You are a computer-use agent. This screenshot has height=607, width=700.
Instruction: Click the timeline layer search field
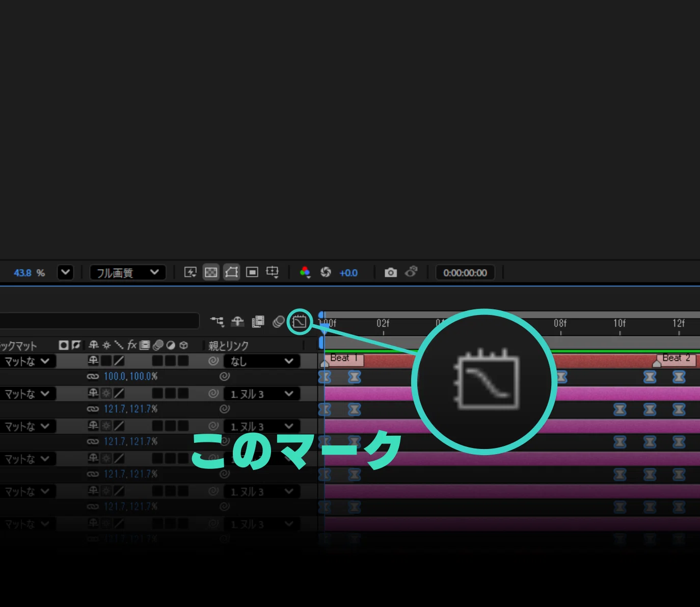coord(99,321)
